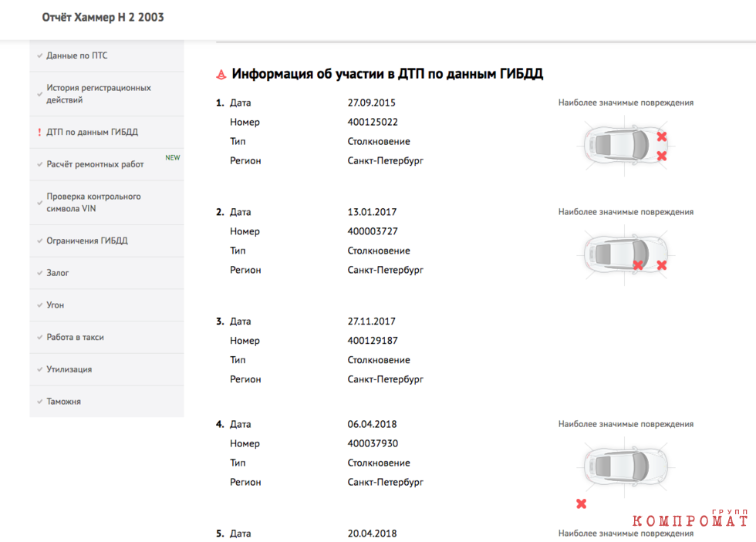The image size is (756, 542).
Task: Click car damage diagram for accident 06.04.2018
Action: pyautogui.click(x=626, y=466)
